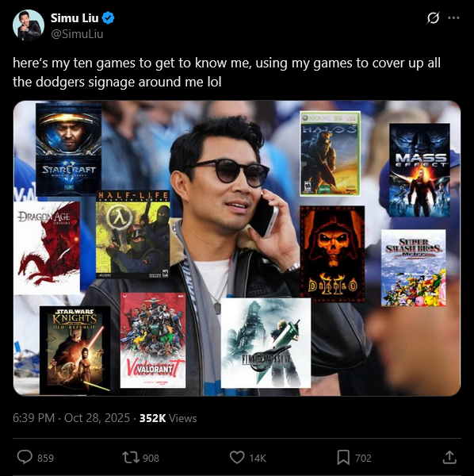Viewport: 474px width, 476px height.
Task: Click the 6:39 PM Oct 28, 2025 timestamp
Action: 71,418
